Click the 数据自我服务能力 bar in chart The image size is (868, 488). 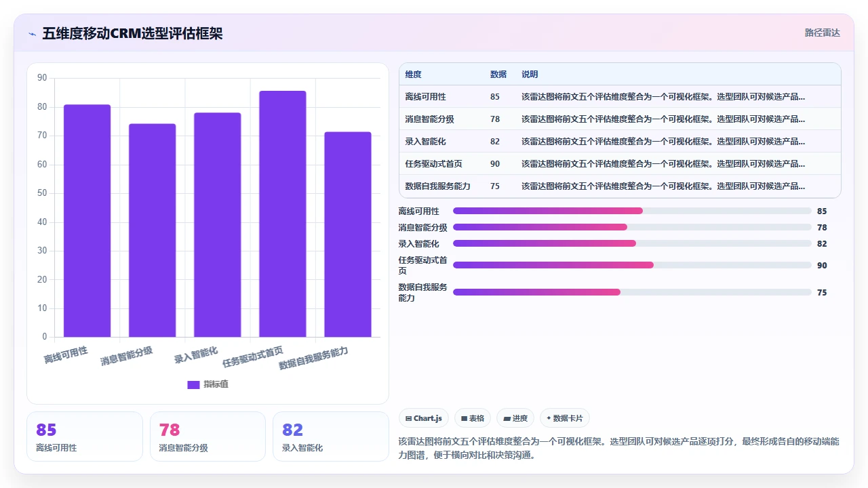(347, 234)
